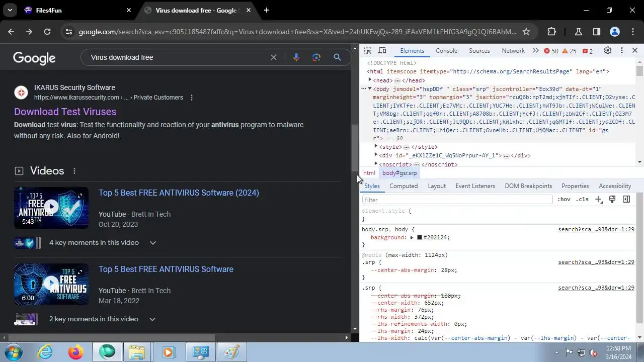Image resolution: width=644 pixels, height=362 pixels.
Task: Expand the div _eKX1ZZe1C node
Action: pos(376,155)
